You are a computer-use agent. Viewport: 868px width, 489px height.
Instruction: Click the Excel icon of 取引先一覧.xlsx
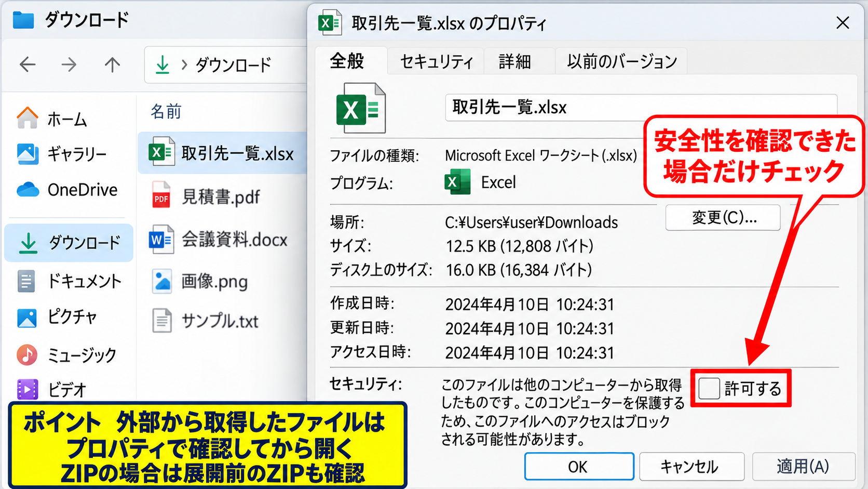pyautogui.click(x=161, y=152)
